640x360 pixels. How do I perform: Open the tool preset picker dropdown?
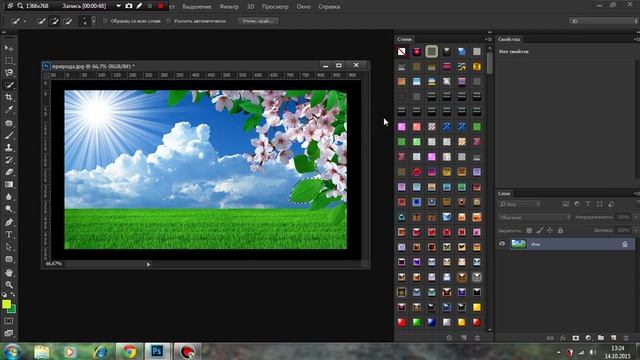24,21
